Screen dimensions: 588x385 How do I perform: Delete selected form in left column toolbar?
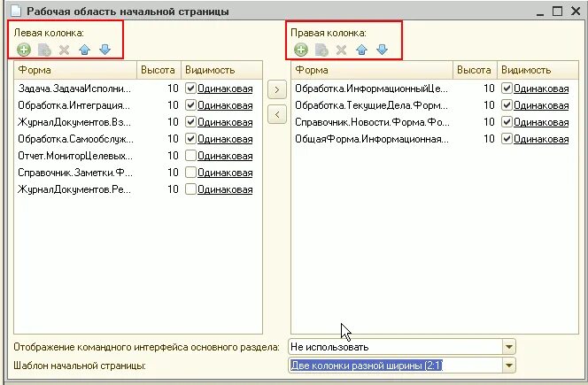pyautogui.click(x=64, y=50)
